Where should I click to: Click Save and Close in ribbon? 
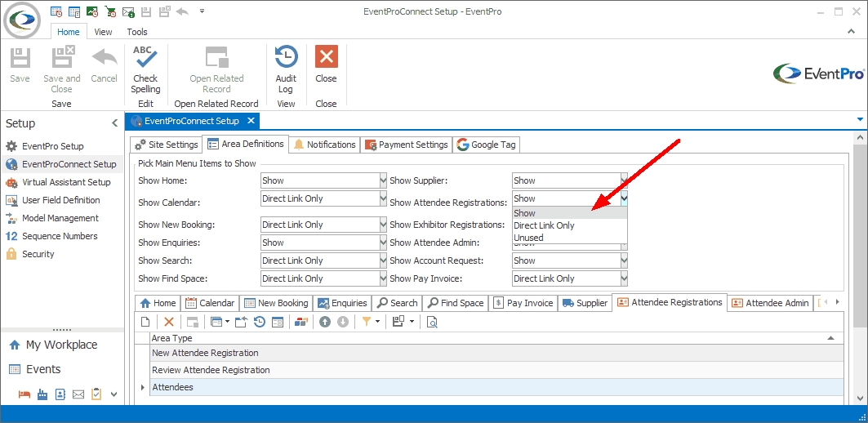point(62,69)
